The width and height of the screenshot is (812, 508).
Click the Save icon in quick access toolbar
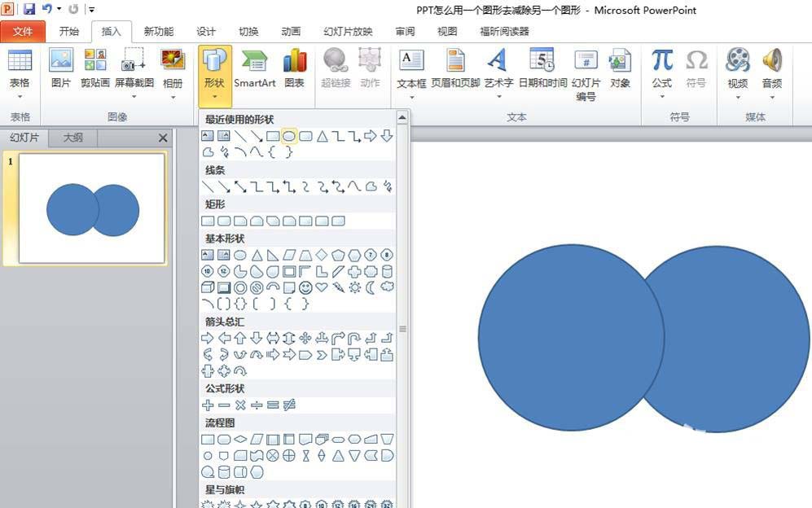coord(31,8)
